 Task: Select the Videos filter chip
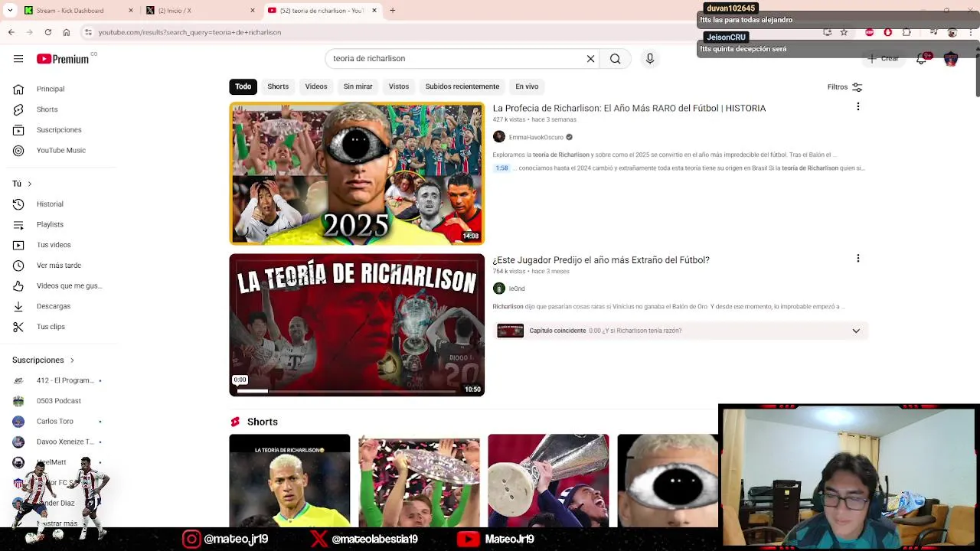point(316,86)
